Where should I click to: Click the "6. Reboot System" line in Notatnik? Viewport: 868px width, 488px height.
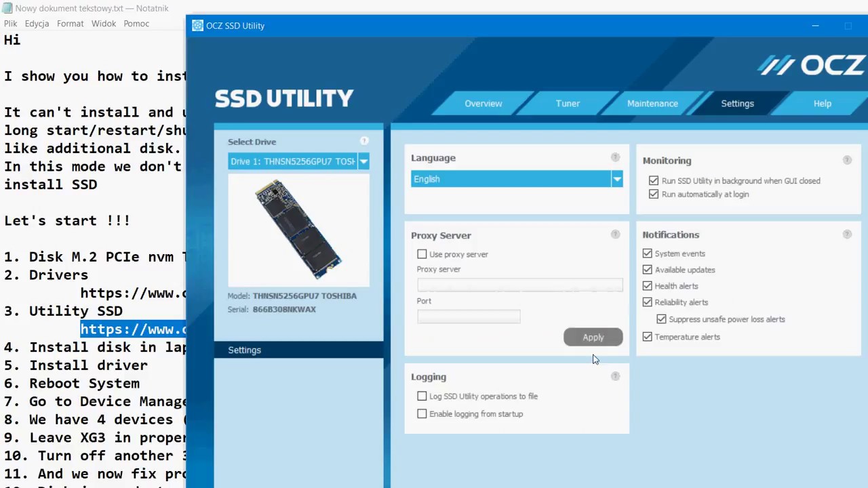[x=71, y=383]
